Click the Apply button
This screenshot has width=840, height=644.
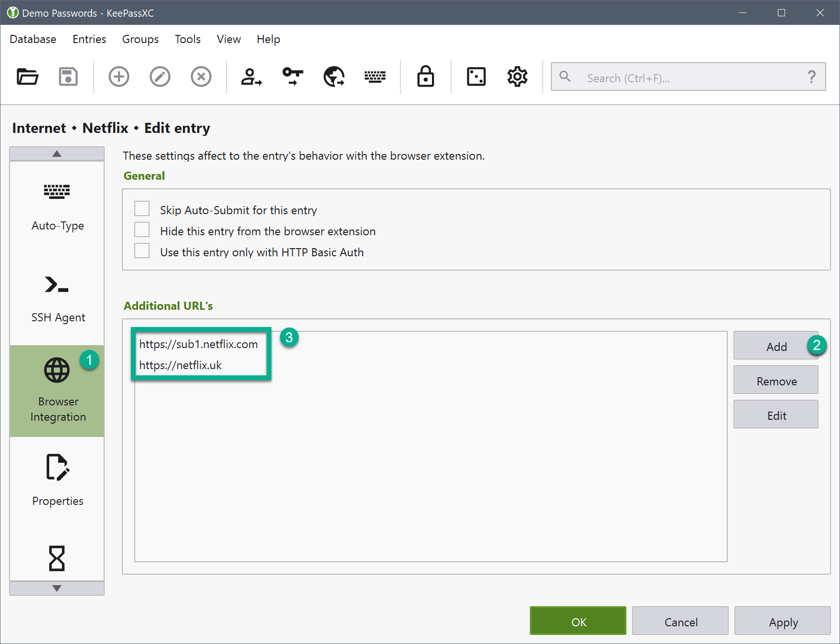pyautogui.click(x=783, y=622)
